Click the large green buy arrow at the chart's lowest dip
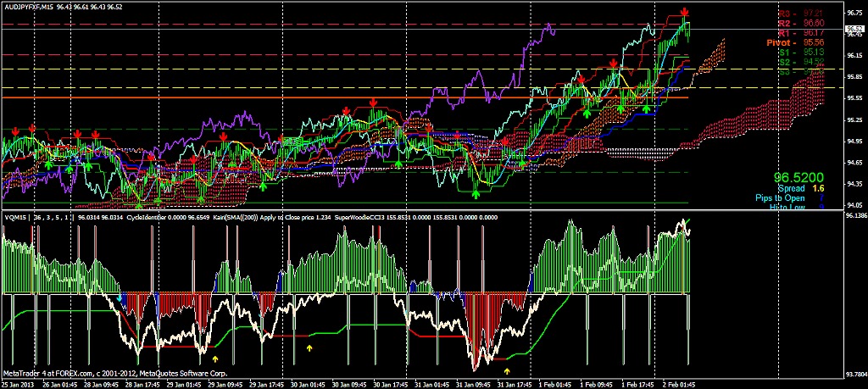Screen dimensions: 868x389 tap(476, 194)
